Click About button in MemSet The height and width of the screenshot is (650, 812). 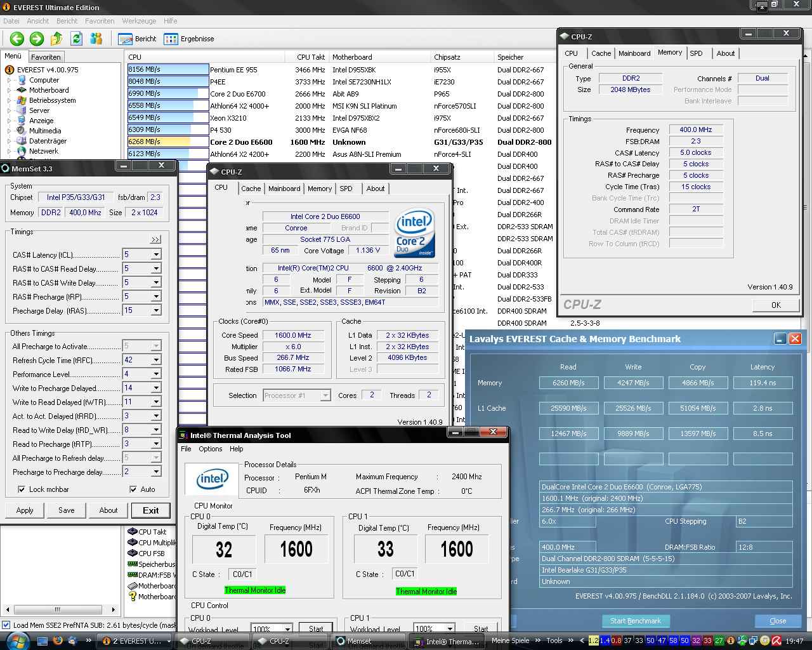[x=108, y=510]
